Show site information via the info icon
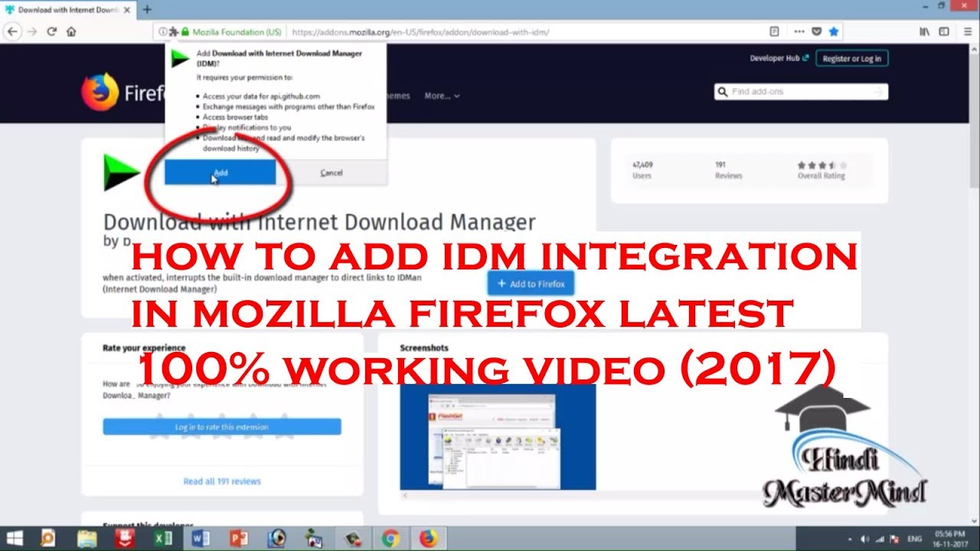980x551 pixels. pyautogui.click(x=162, y=32)
